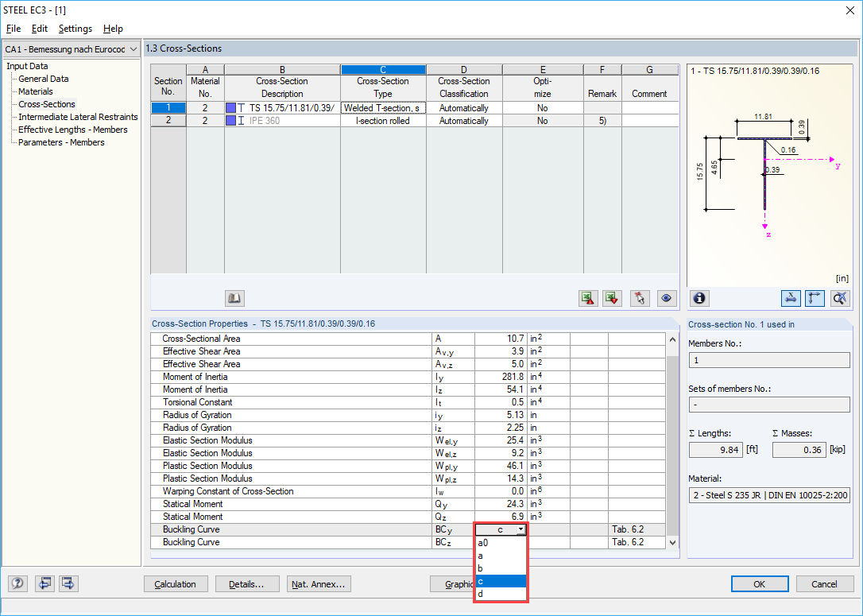
Task: Open the Help menu
Action: (113, 29)
